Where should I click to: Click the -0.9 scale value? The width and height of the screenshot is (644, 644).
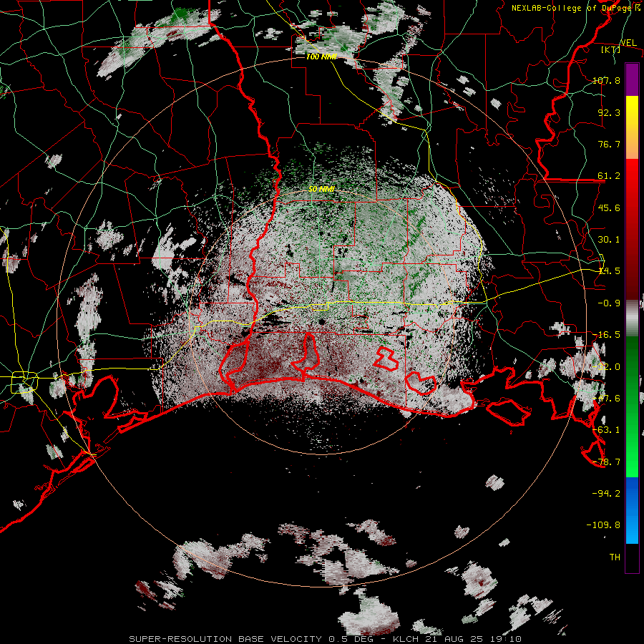(x=609, y=303)
